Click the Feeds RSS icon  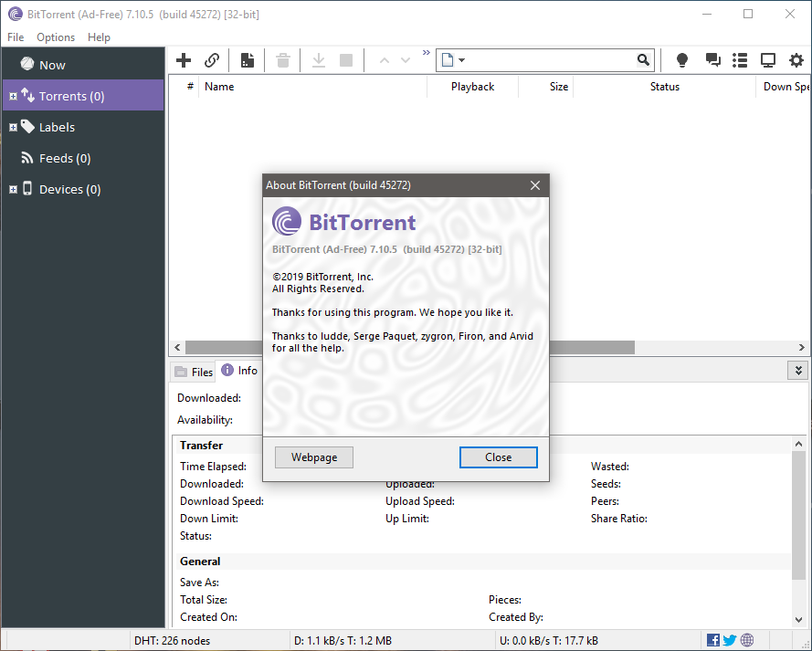pos(26,157)
